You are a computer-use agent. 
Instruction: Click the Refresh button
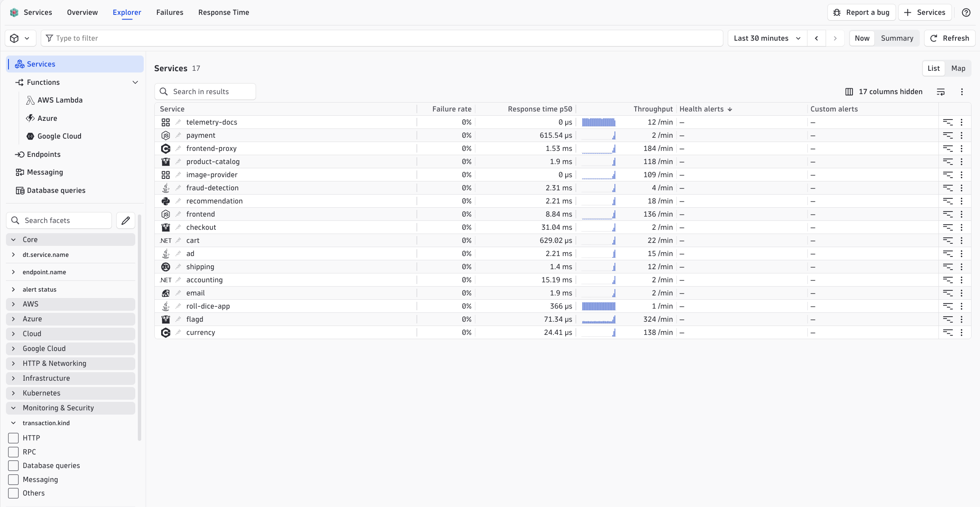[949, 38]
